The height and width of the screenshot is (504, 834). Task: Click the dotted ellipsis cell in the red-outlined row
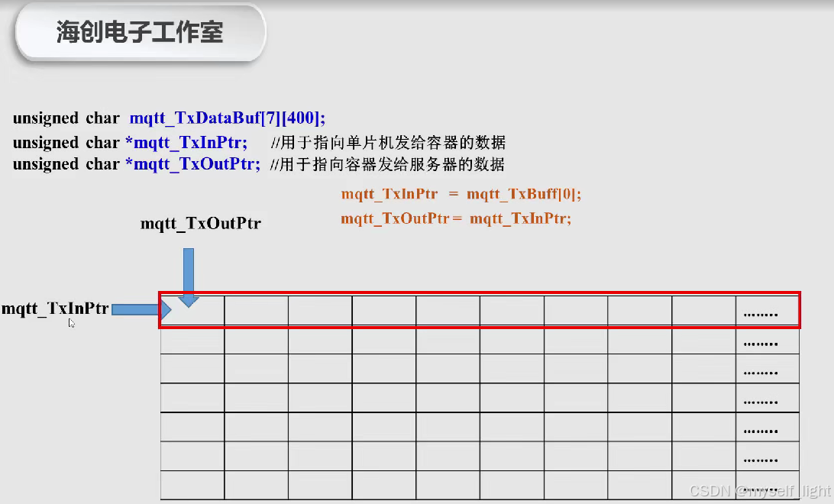[x=767, y=311]
